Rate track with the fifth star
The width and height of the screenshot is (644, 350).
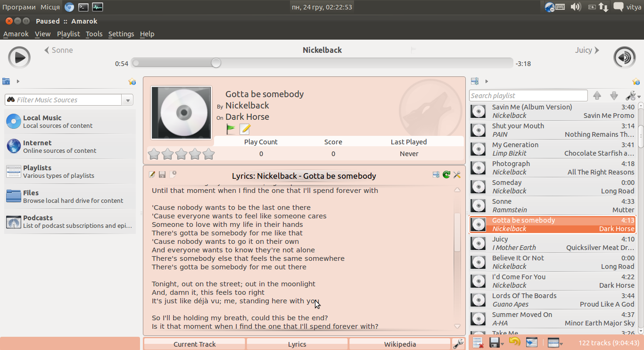(x=208, y=154)
